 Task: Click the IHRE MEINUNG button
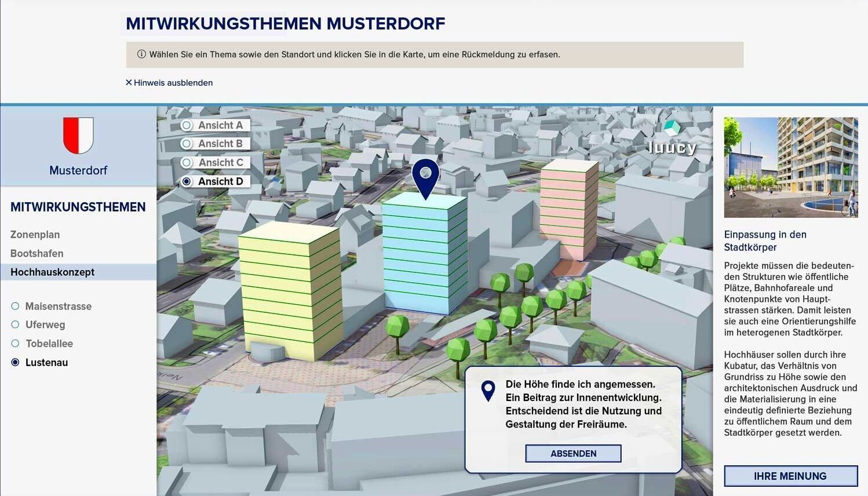click(790, 476)
